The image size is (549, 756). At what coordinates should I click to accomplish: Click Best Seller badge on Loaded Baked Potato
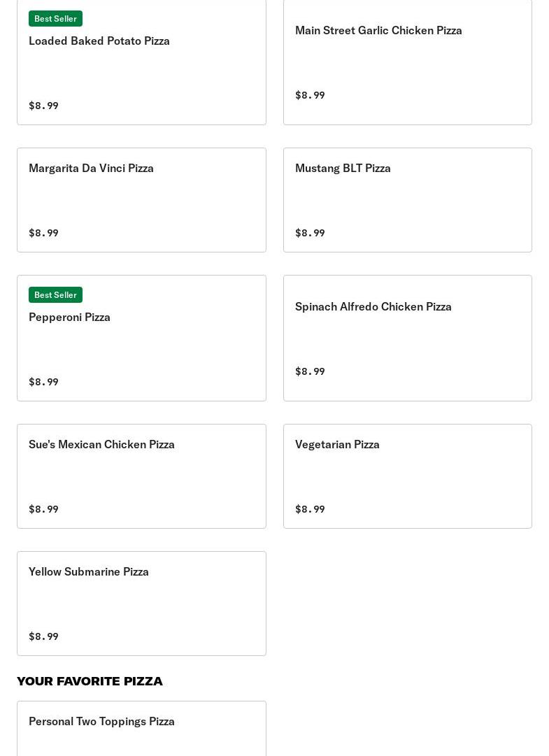pos(55,19)
